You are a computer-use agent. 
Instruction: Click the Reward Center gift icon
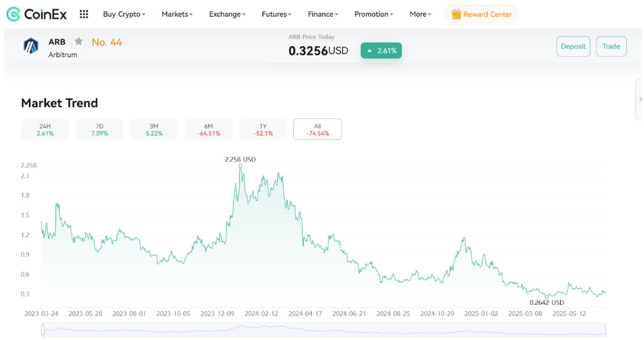coord(456,14)
